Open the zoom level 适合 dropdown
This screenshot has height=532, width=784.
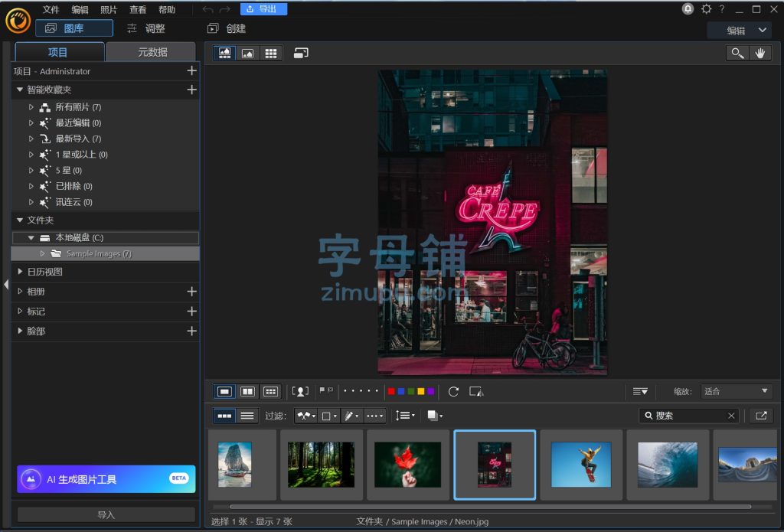click(x=736, y=391)
